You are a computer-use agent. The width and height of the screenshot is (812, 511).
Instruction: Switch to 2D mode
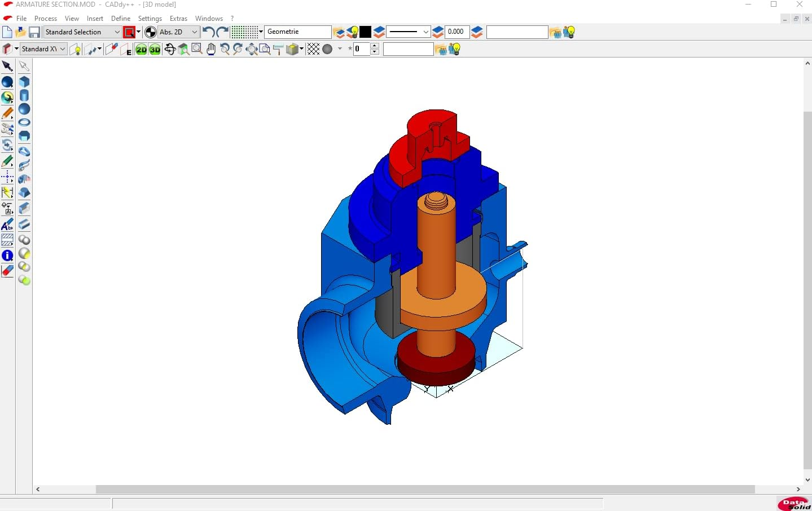[x=141, y=49]
